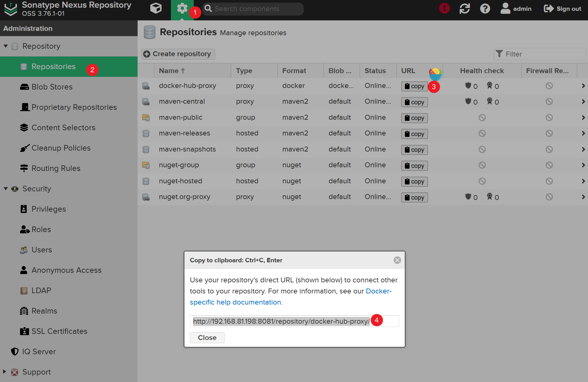Click health check badge icon for docker-hub-proxy
The width and height of the screenshot is (588, 382).
490,85
